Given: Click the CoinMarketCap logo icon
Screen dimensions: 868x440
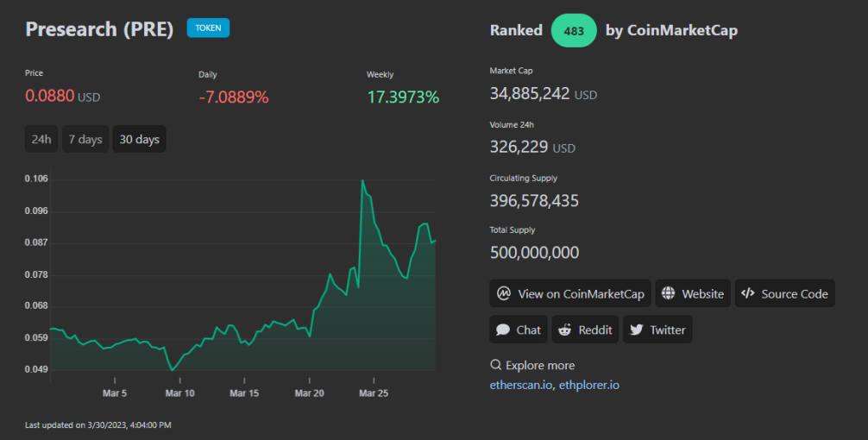Looking at the screenshot, I should click(x=503, y=293).
